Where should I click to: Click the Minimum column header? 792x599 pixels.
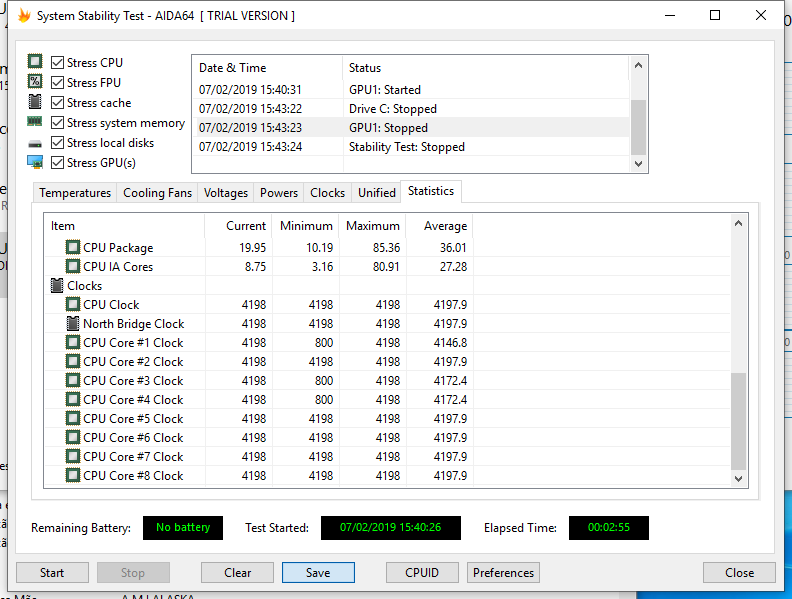coord(306,226)
